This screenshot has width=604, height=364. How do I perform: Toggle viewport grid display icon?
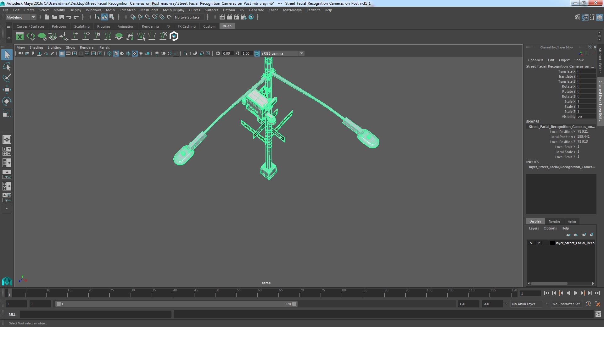click(x=62, y=53)
